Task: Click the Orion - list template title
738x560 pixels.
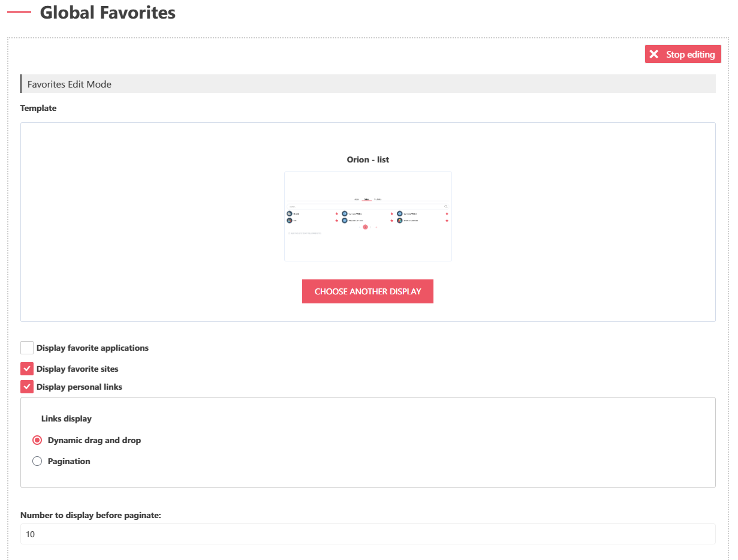Action: 368,159
